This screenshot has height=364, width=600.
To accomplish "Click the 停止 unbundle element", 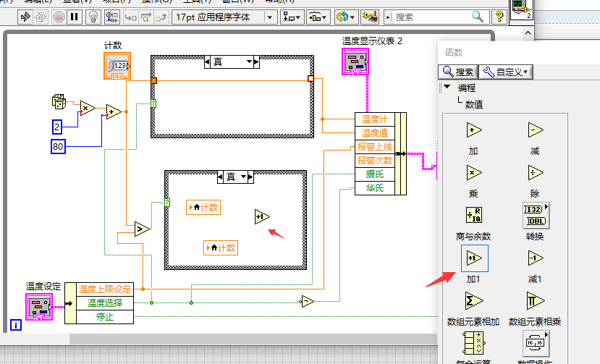I will click(105, 317).
